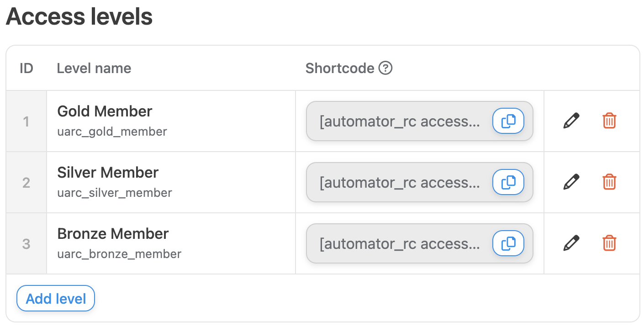
Task: Click the uarc_gold_member slug text
Action: tap(112, 132)
